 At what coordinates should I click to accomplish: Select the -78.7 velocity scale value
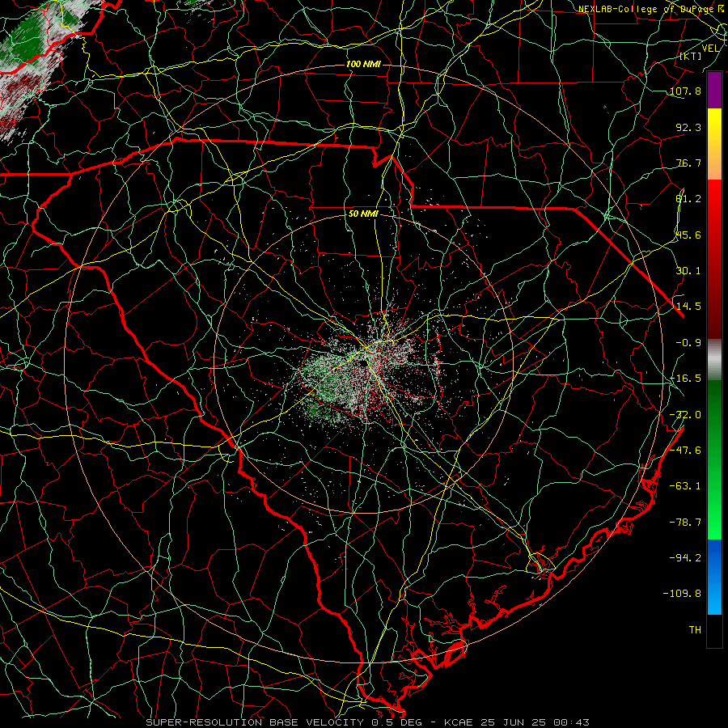(x=685, y=523)
